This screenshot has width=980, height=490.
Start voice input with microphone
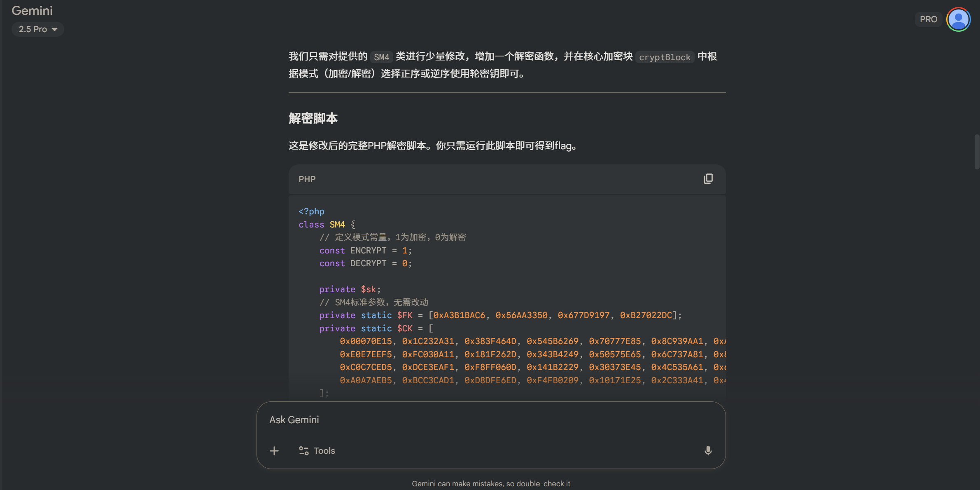(x=708, y=450)
